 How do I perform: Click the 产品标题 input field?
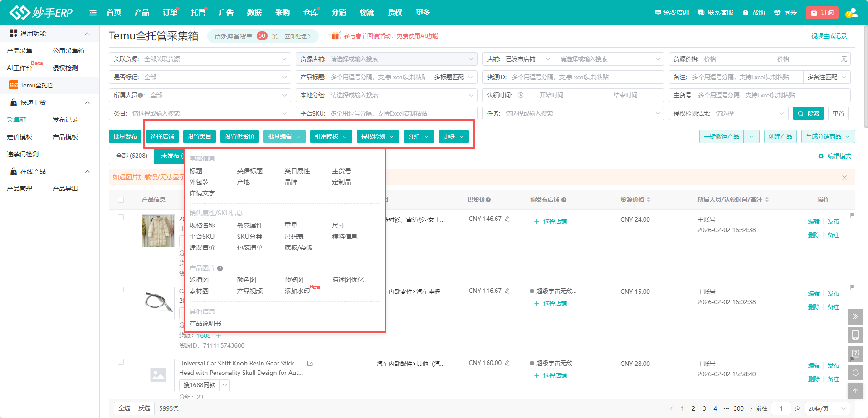[378, 77]
